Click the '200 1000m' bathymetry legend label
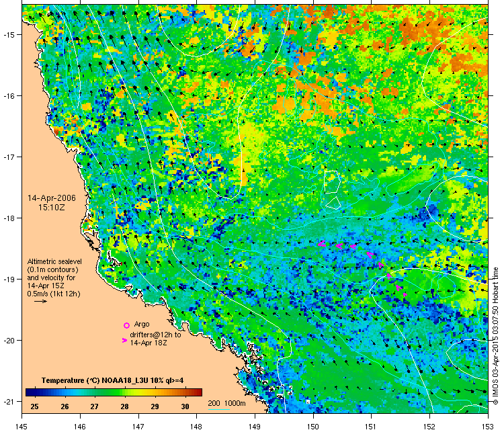This screenshot has width=504, height=430. (226, 403)
